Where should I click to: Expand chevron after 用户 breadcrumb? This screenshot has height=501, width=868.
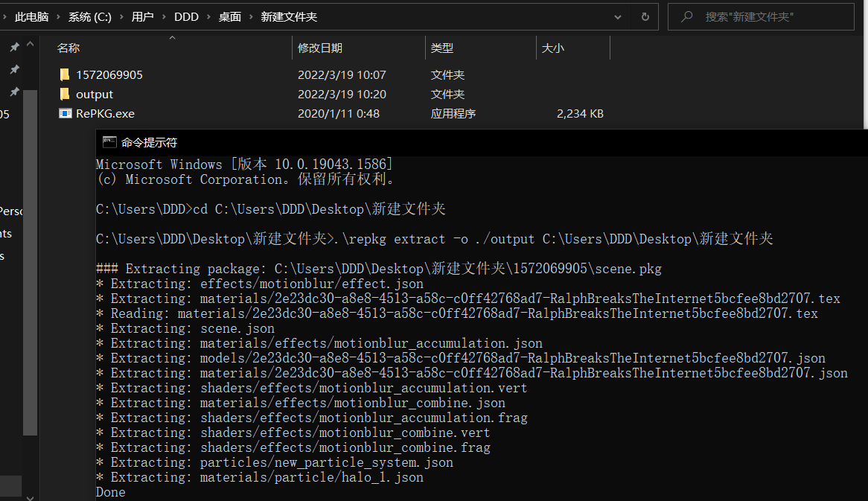click(164, 17)
